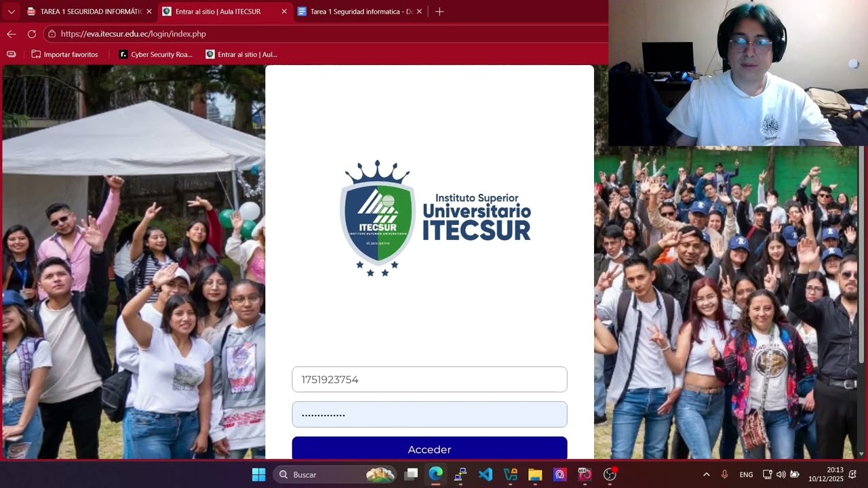This screenshot has height=488, width=868.
Task: Click the Acceder button
Action: (429, 449)
